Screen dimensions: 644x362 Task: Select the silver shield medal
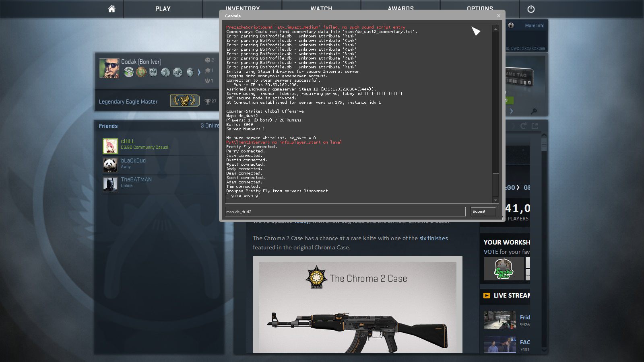point(153,72)
